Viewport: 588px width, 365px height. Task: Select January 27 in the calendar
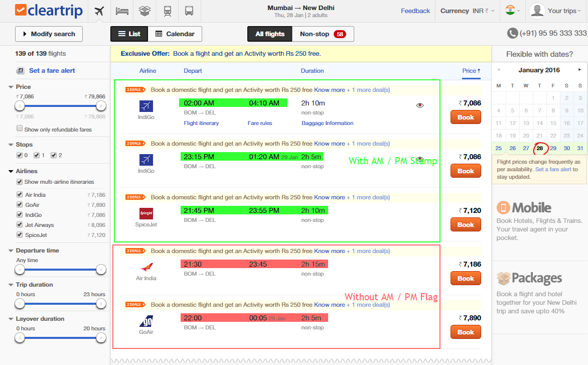[x=526, y=148]
